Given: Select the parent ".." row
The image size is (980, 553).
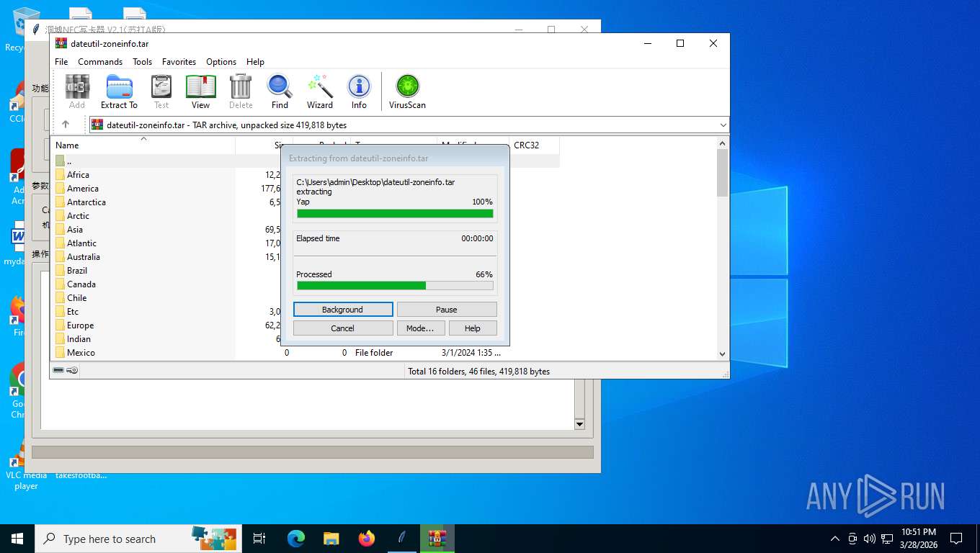Looking at the screenshot, I should pos(306,161).
